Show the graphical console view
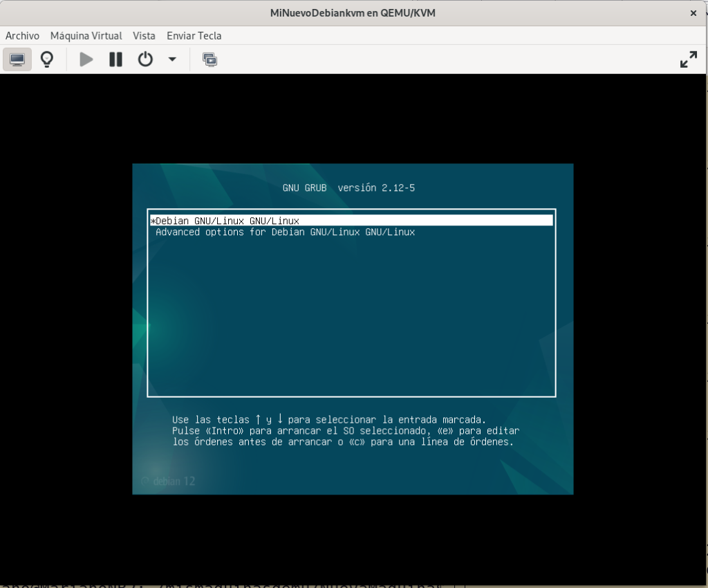The width and height of the screenshot is (708, 588). (17, 59)
